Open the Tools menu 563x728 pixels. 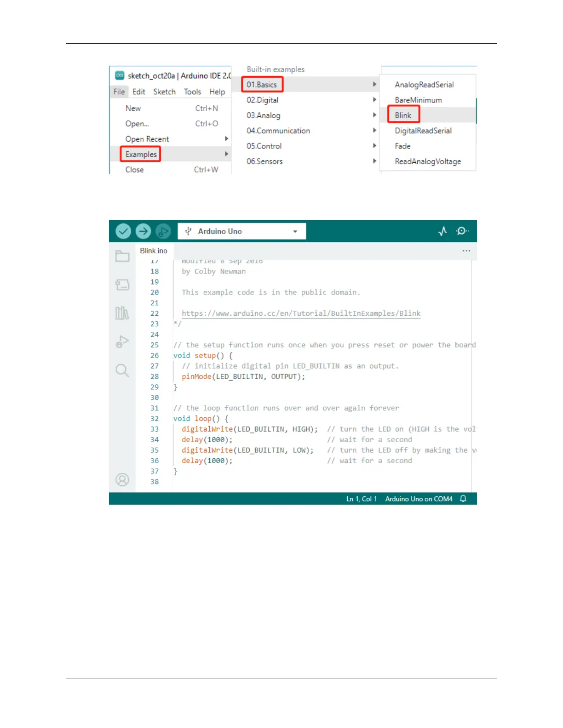[192, 91]
